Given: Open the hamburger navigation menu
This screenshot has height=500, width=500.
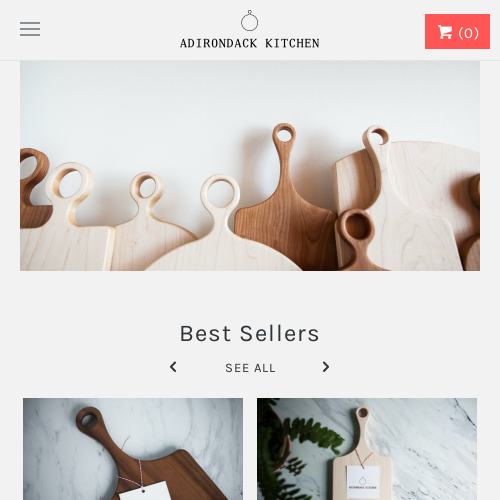Looking at the screenshot, I should pyautogui.click(x=30, y=29).
